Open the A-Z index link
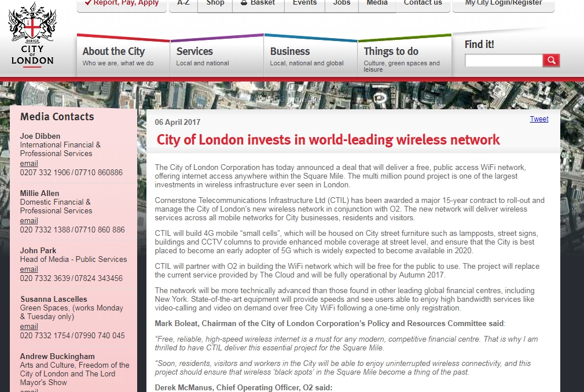Screen dimensions: 584x392 [x=183, y=3]
